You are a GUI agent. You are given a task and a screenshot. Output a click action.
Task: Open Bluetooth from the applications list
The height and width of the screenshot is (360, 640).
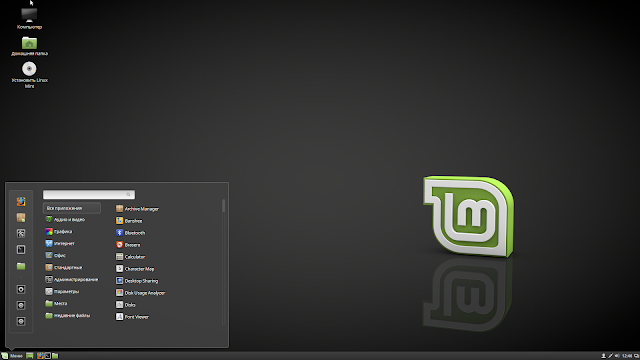click(x=130, y=233)
